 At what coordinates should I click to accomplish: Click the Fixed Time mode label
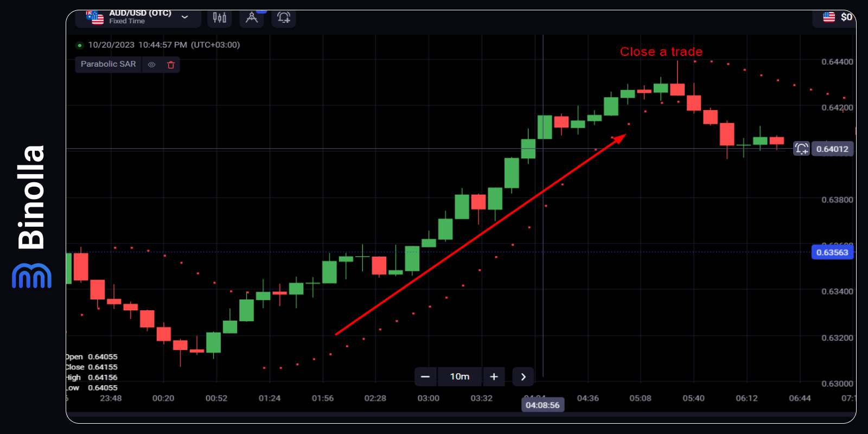pos(127,21)
